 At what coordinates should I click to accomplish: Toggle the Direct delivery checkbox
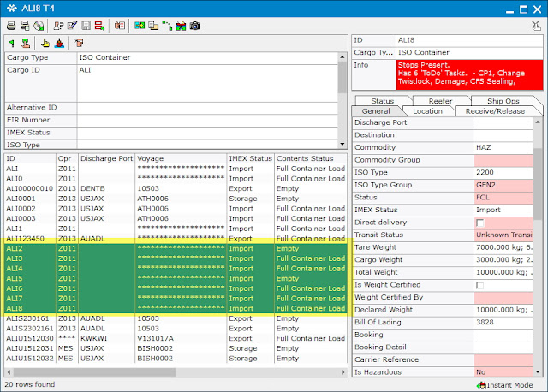tap(480, 223)
